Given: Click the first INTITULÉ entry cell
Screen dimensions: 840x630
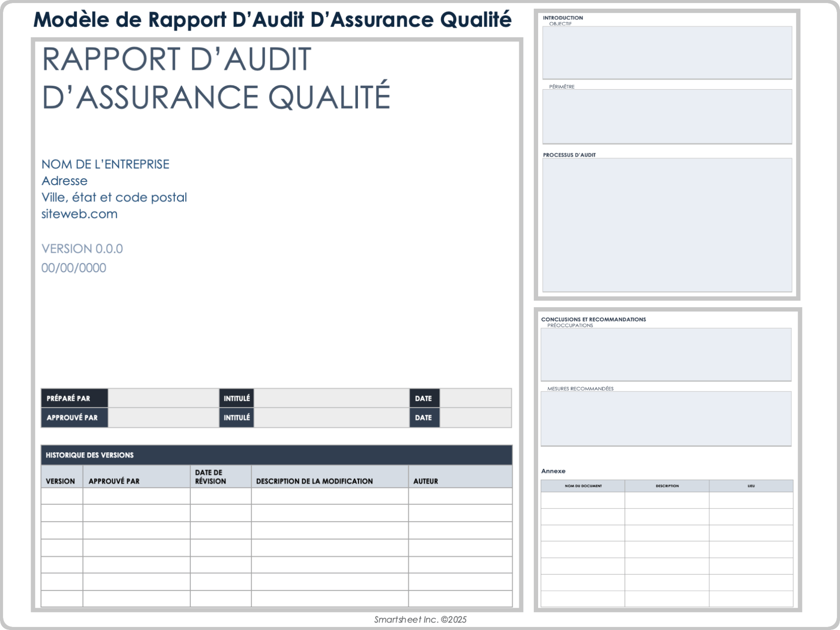Looking at the screenshot, I should (x=330, y=398).
